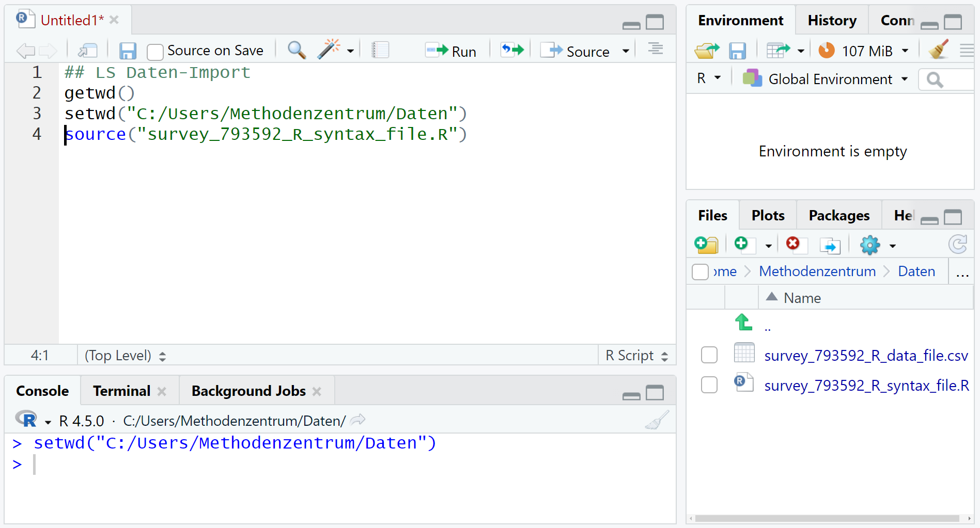Clear environment objects with broom icon

pos(938,50)
